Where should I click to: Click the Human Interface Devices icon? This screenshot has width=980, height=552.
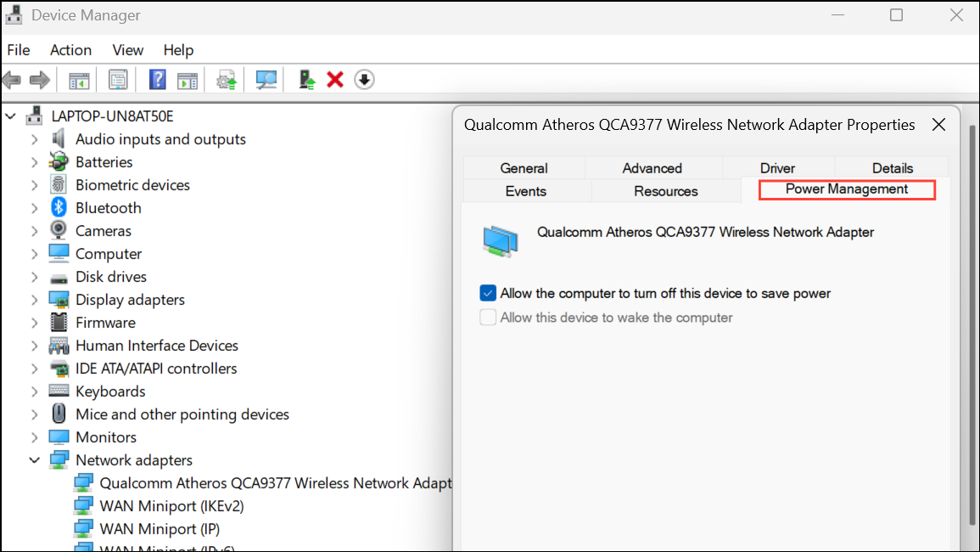[x=59, y=345]
